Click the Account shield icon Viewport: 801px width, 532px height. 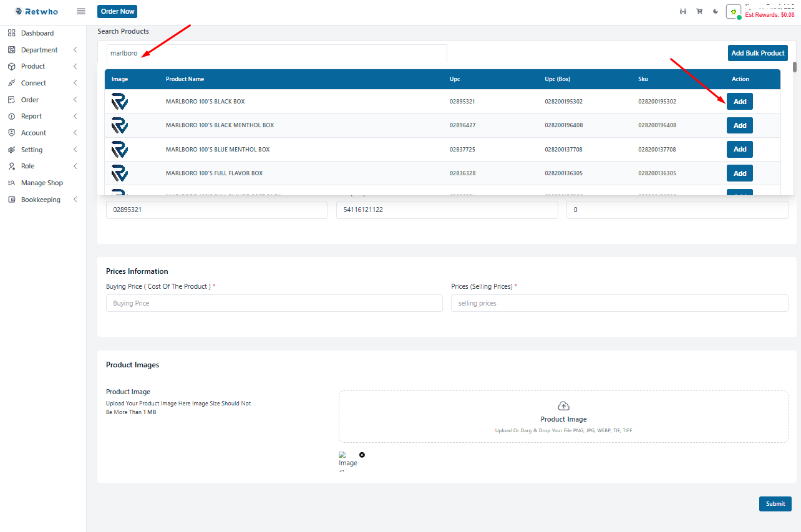click(x=12, y=133)
